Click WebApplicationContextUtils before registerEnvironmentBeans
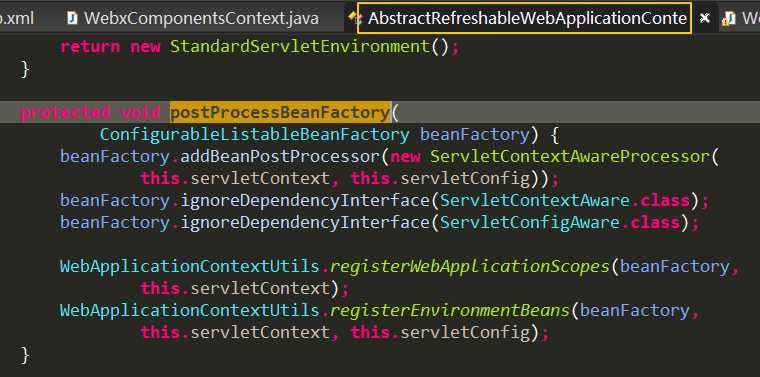The height and width of the screenshot is (377, 760). click(x=190, y=310)
